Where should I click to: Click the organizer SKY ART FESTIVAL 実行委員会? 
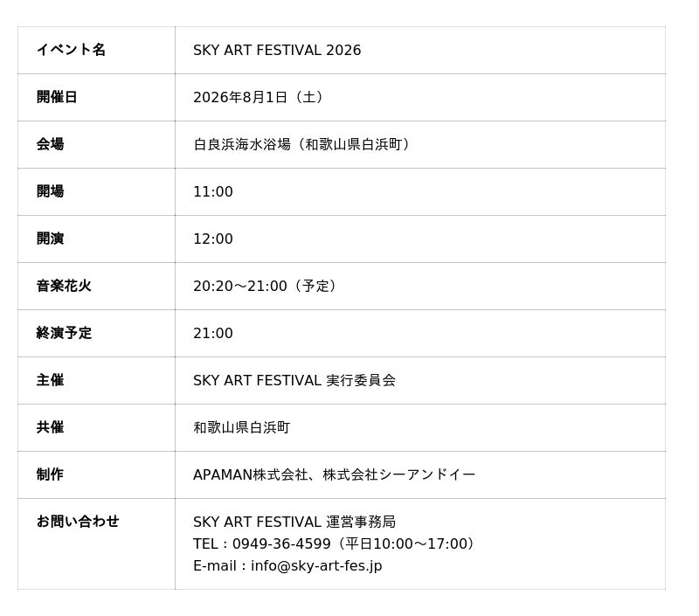click(x=294, y=381)
